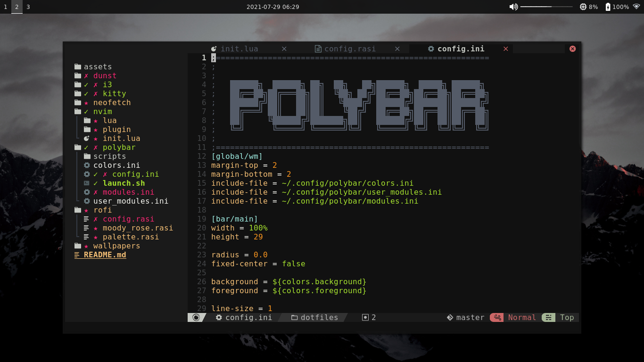Click the colors.ini include-file path
This screenshot has width=644, height=362.
pos(348,183)
